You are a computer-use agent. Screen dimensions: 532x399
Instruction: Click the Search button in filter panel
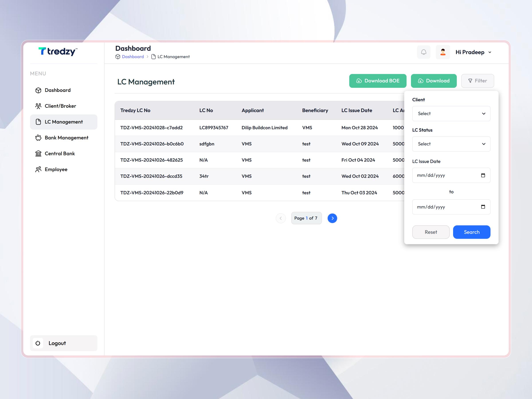click(x=471, y=232)
